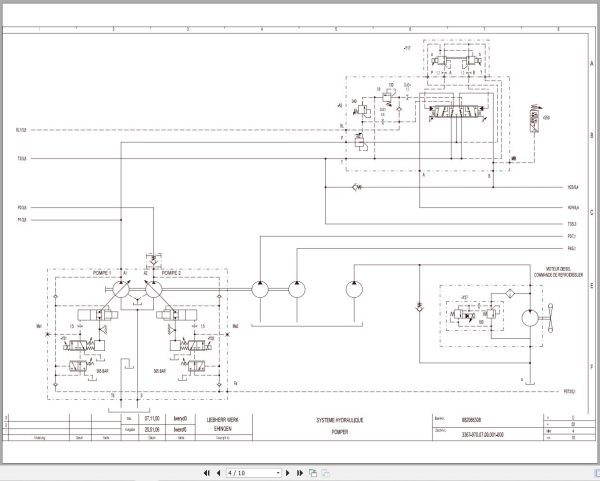Click the POMPE 1 label in the schematic
The width and height of the screenshot is (600, 481).
pyautogui.click(x=102, y=273)
